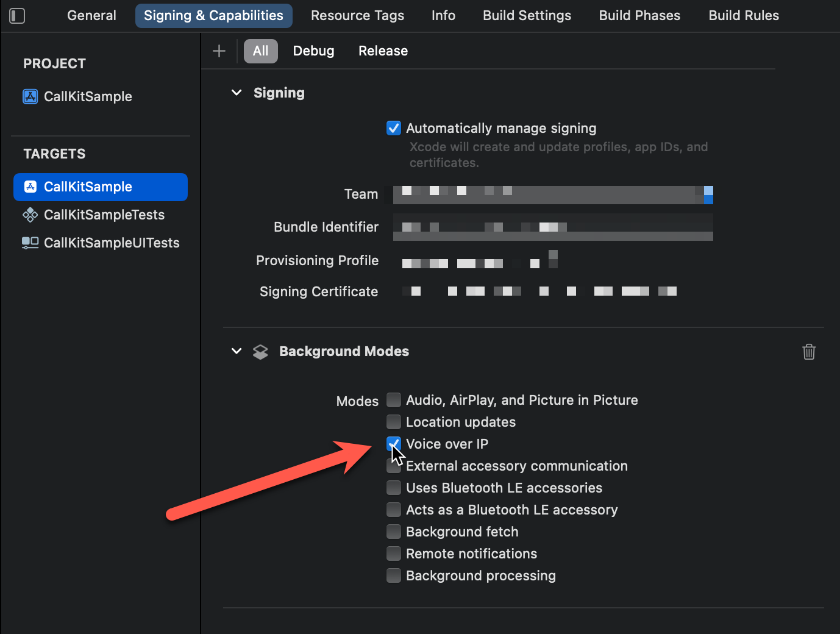
Task: Switch to the Build Settings tab
Action: click(x=527, y=15)
